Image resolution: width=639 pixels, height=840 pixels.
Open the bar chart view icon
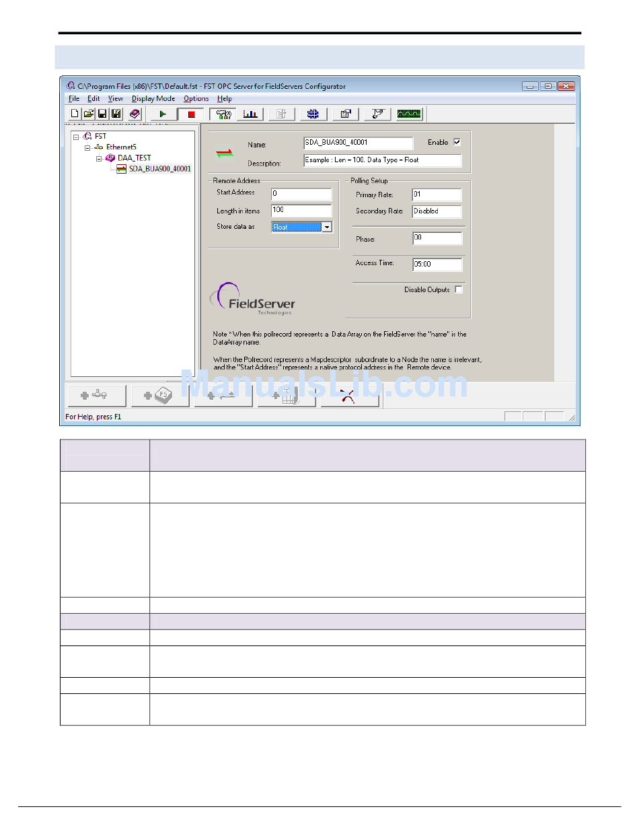pyautogui.click(x=250, y=114)
